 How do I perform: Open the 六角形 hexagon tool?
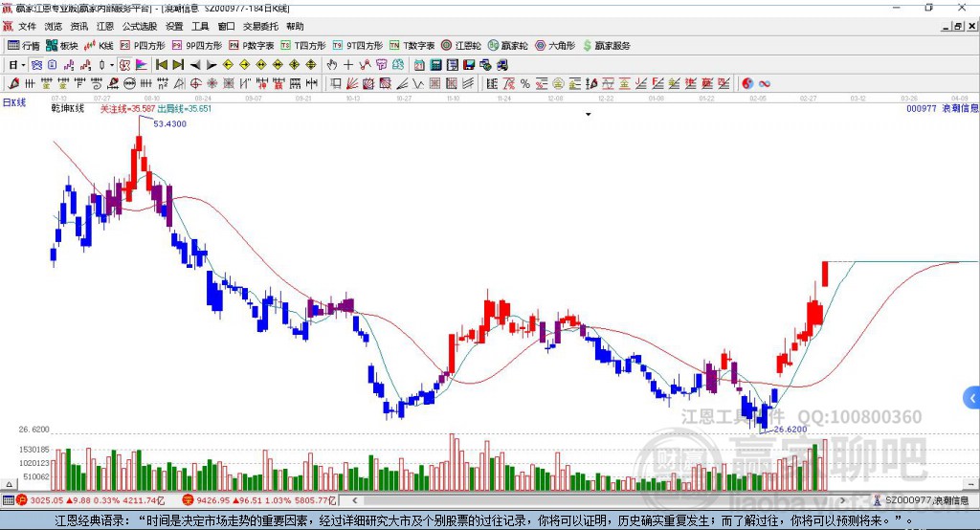[x=555, y=46]
